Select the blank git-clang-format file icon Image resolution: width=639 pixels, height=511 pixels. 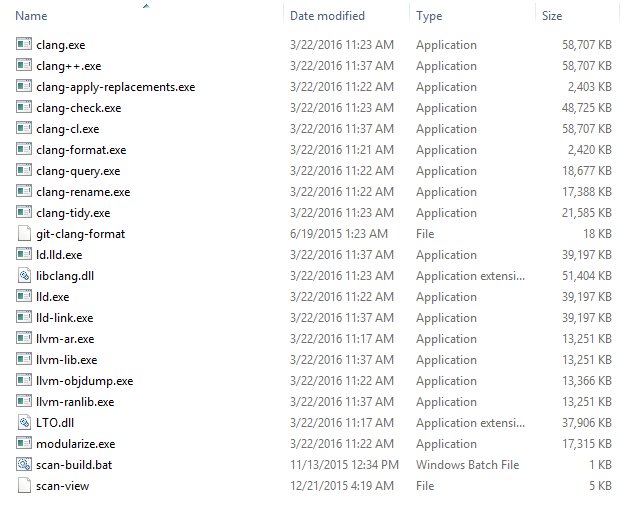pos(24,233)
